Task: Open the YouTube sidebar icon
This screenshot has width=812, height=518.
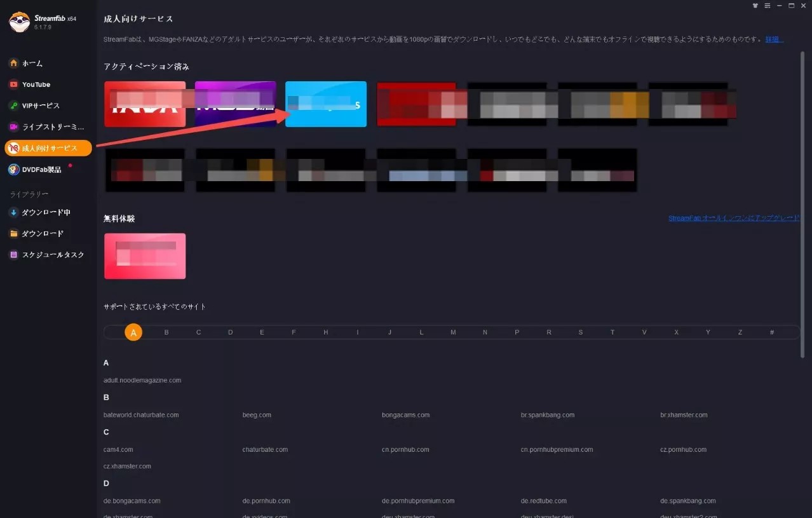Action: pyautogui.click(x=13, y=85)
